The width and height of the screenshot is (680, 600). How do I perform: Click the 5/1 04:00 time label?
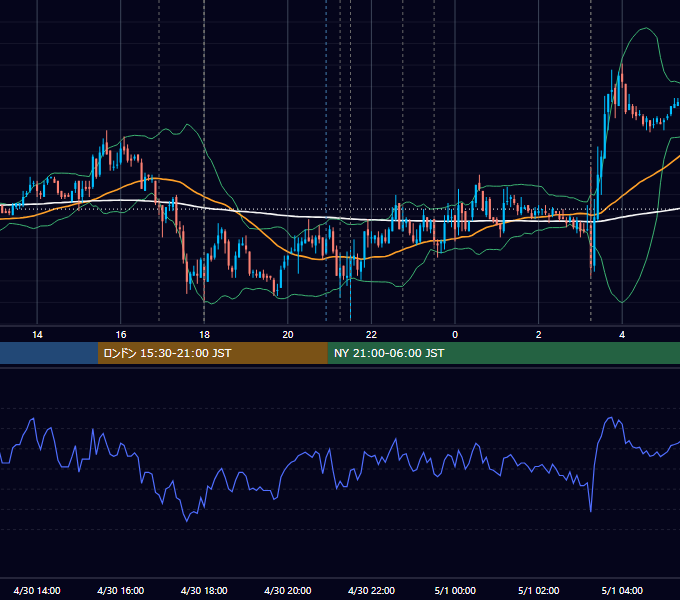pos(622,590)
